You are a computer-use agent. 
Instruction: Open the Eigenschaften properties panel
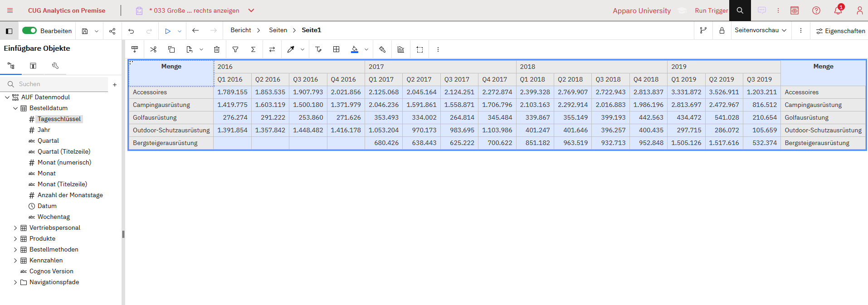[x=840, y=31]
